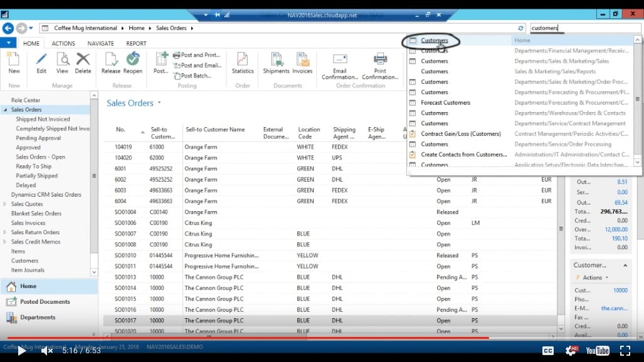Toggle video closed captions
Image resolution: width=644 pixels, height=362 pixels.
click(x=548, y=351)
